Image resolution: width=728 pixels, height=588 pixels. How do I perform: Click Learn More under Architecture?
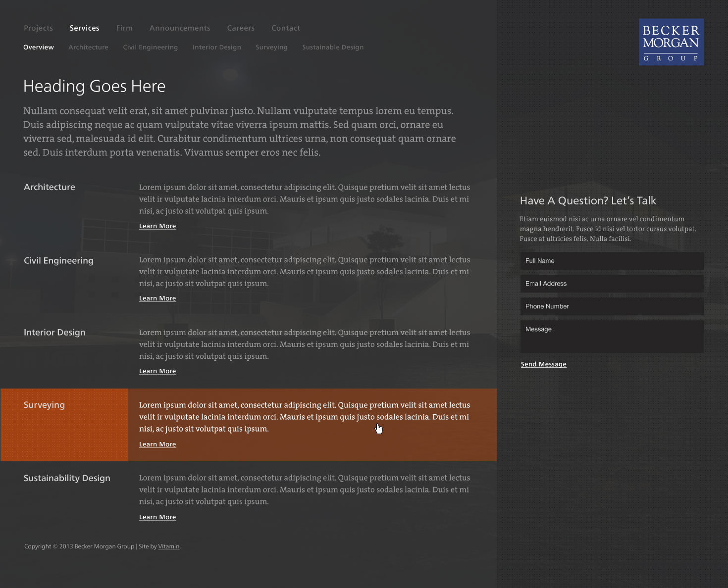[x=157, y=226]
